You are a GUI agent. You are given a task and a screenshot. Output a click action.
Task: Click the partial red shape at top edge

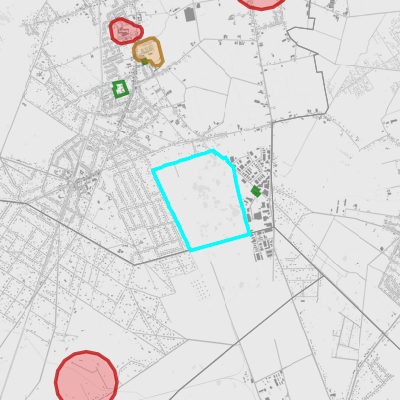tap(262, 4)
